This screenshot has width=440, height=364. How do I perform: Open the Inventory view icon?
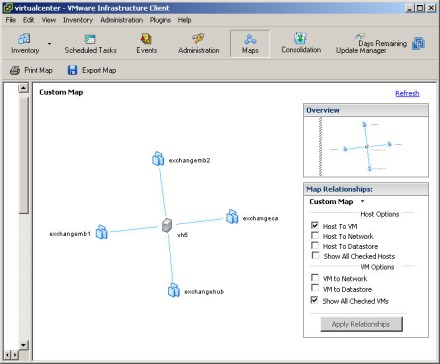pos(24,39)
